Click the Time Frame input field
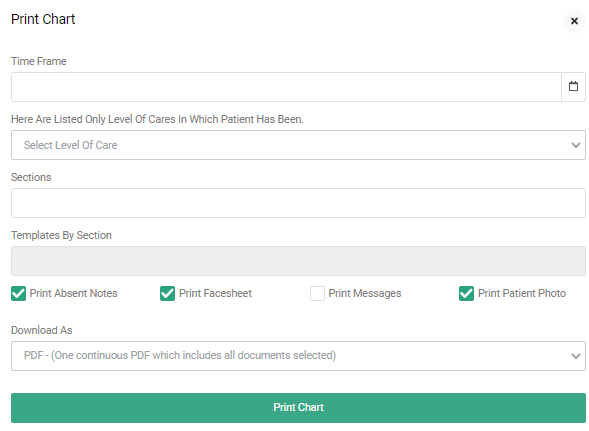The width and height of the screenshot is (589, 431). click(x=286, y=87)
